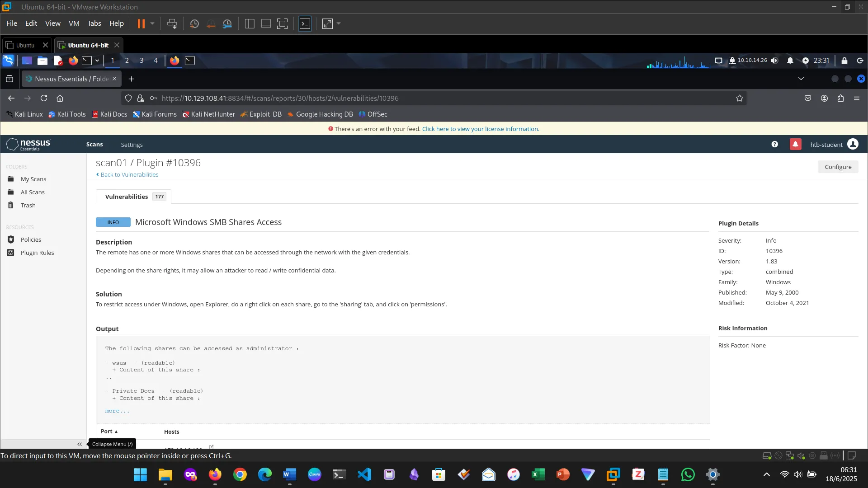Image resolution: width=868 pixels, height=488 pixels.
Task: Pause the virtual machine in VMware
Action: pyautogui.click(x=141, y=23)
